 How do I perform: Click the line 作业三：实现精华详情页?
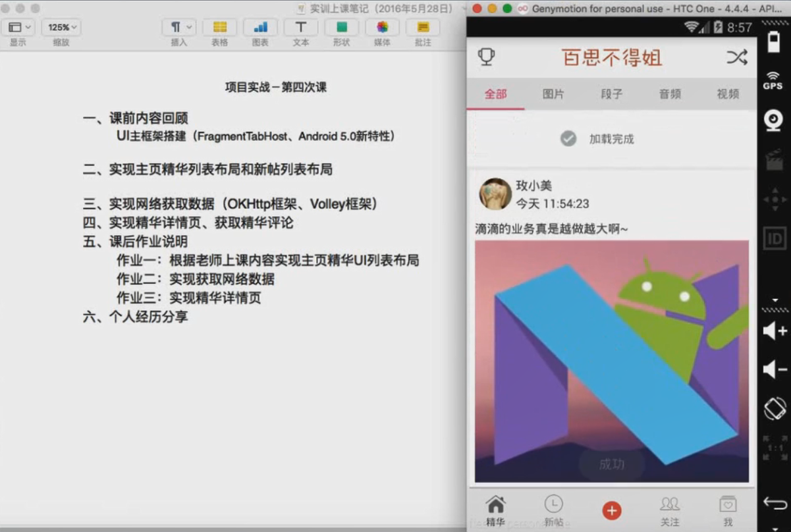pos(189,298)
